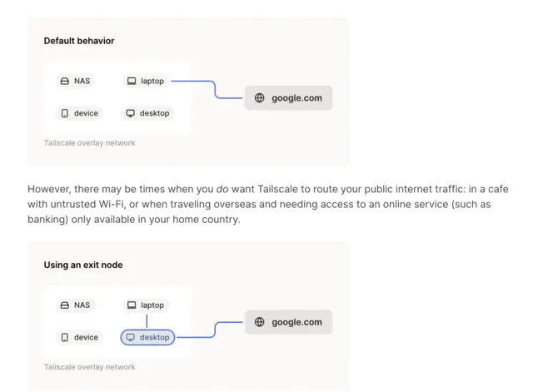Click the 'Using an exit node' heading
Image resolution: width=533 pixels, height=392 pixels.
83,265
